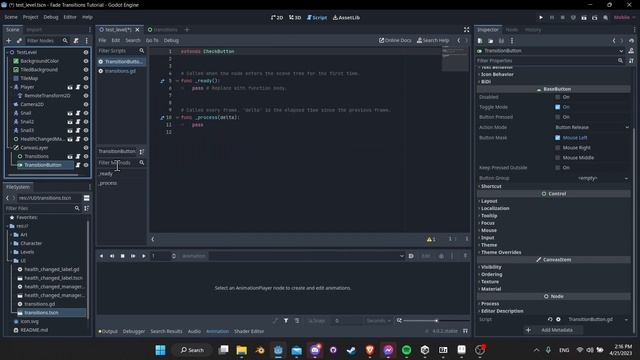Add a new node with plus icon
This screenshot has width=640, height=360.
point(9,41)
